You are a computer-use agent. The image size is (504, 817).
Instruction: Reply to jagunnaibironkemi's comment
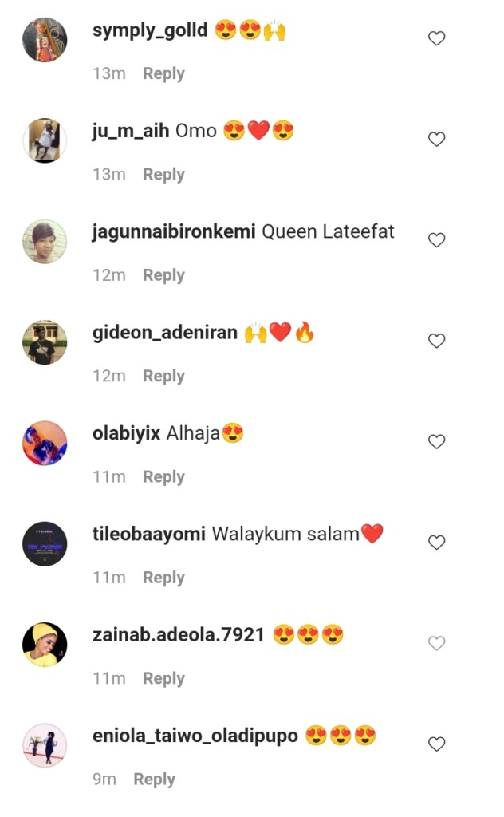pos(163,275)
